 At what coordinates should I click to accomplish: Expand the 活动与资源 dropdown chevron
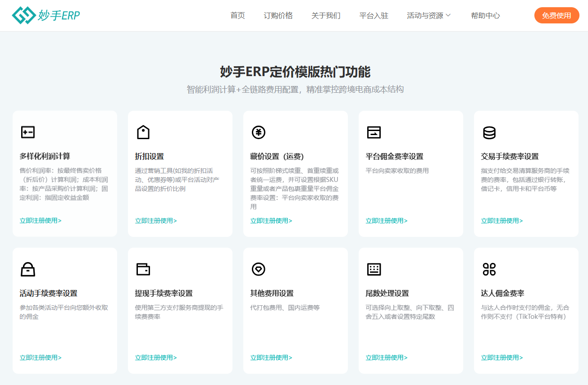pos(448,15)
